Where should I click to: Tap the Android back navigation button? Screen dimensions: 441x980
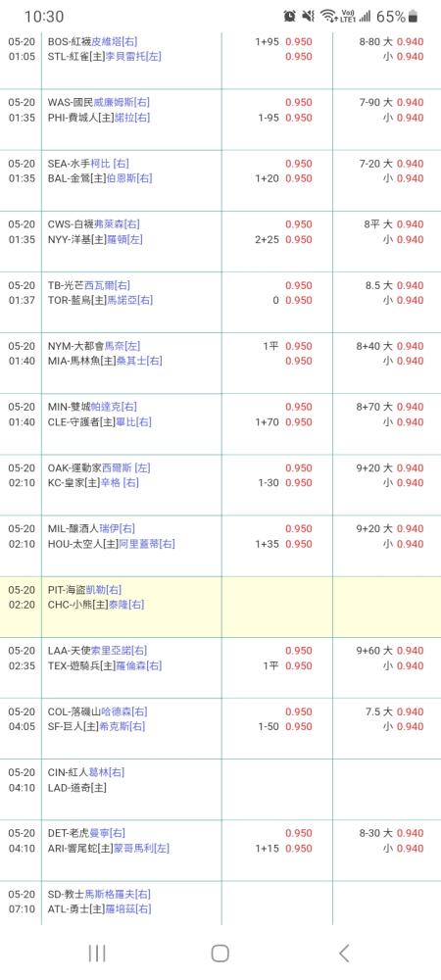[x=344, y=953]
